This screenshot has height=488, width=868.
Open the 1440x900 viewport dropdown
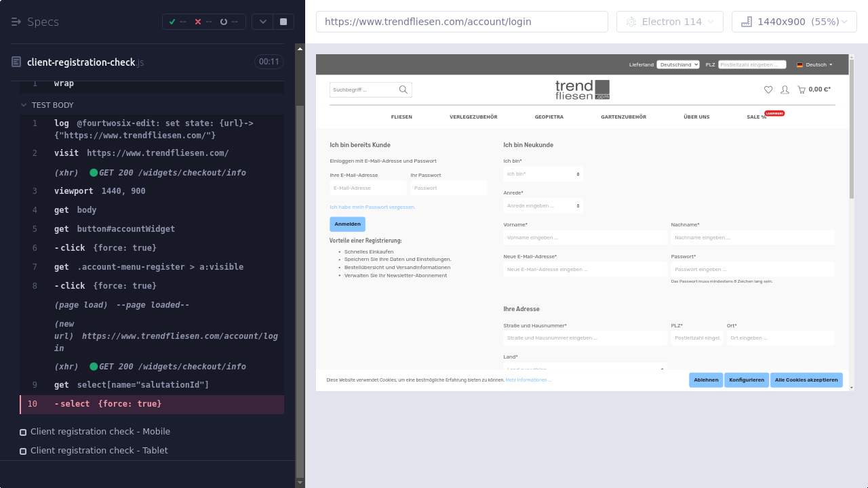coord(794,22)
